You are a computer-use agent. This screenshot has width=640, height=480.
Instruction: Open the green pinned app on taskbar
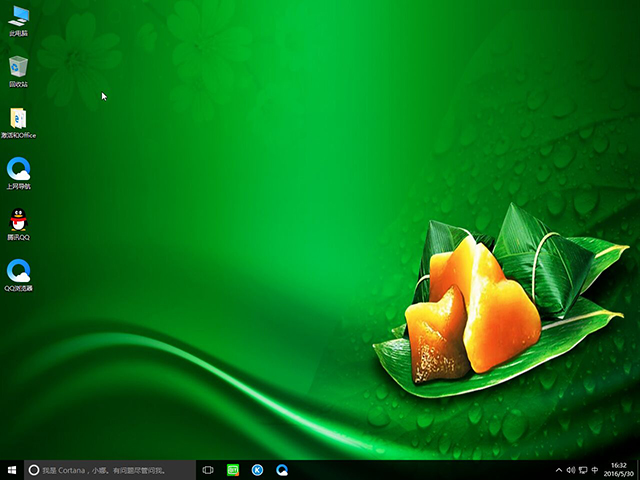click(233, 469)
